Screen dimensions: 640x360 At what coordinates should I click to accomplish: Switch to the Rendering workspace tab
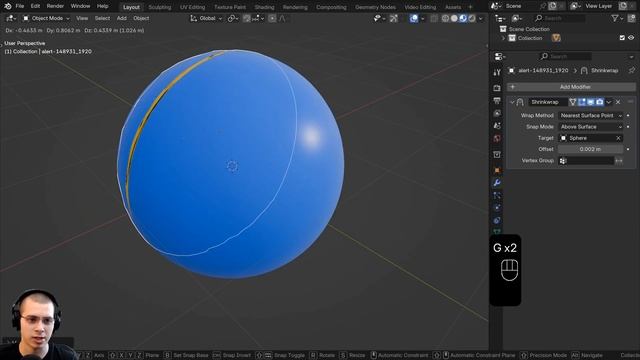coord(295,7)
